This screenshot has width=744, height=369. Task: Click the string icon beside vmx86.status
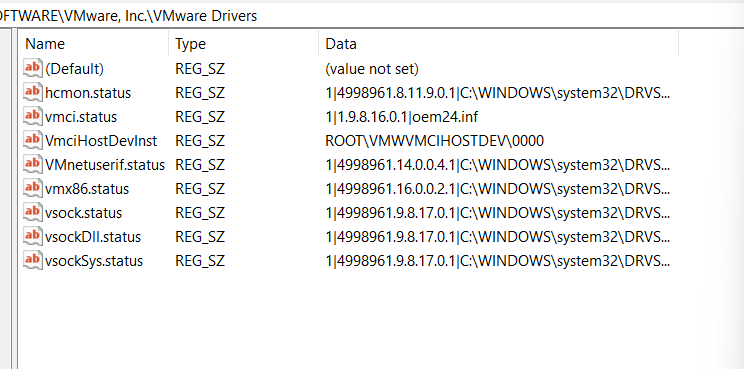(33, 188)
